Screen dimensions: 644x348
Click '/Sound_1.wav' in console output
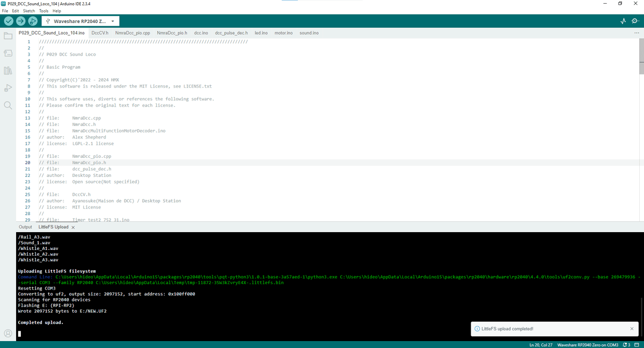point(34,242)
